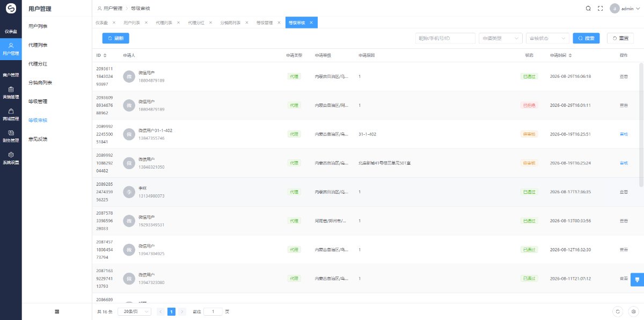The width and height of the screenshot is (644, 320).
Task: Go to previous page arrow
Action: 160,311
